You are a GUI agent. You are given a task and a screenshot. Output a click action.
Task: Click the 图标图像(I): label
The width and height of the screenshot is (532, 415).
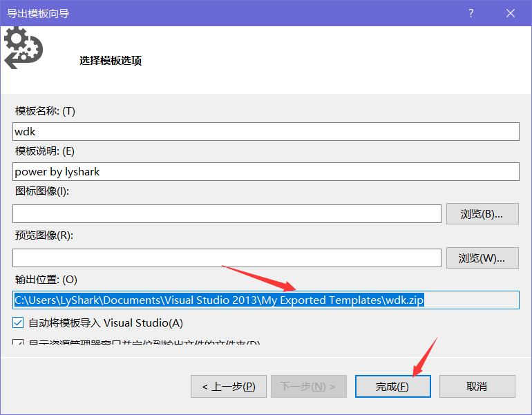click(42, 191)
